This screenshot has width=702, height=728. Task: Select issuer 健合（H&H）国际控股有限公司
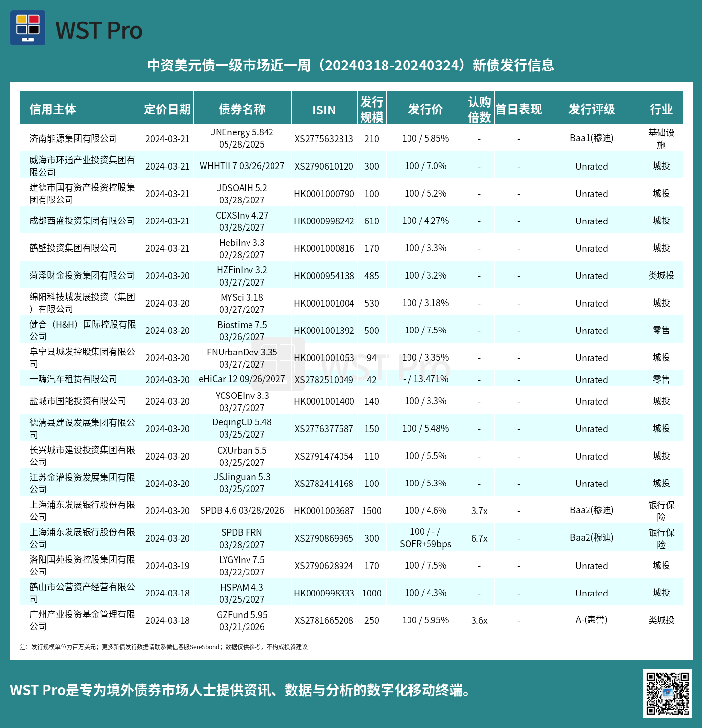pos(82,331)
